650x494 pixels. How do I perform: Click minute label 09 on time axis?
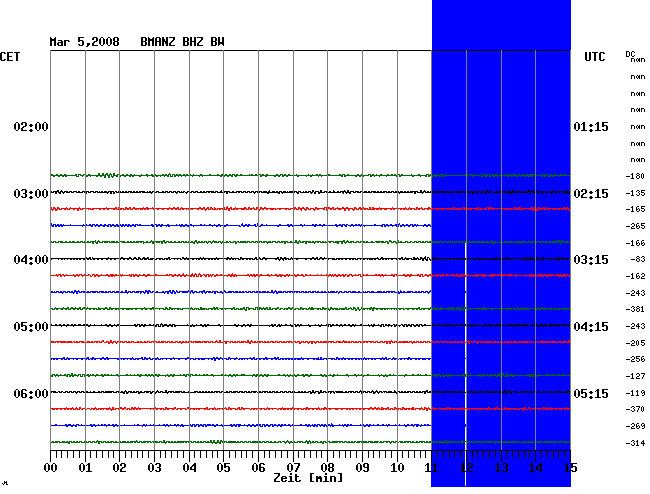point(362,468)
